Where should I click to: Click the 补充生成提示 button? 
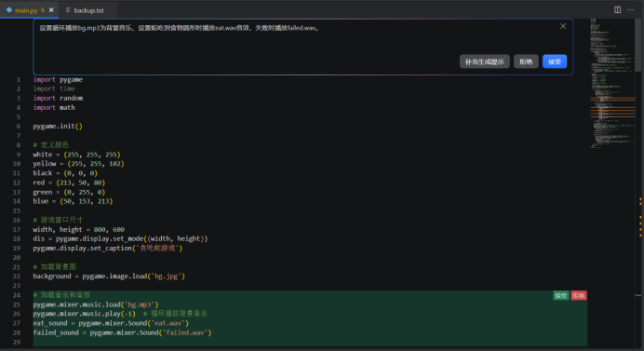[485, 61]
